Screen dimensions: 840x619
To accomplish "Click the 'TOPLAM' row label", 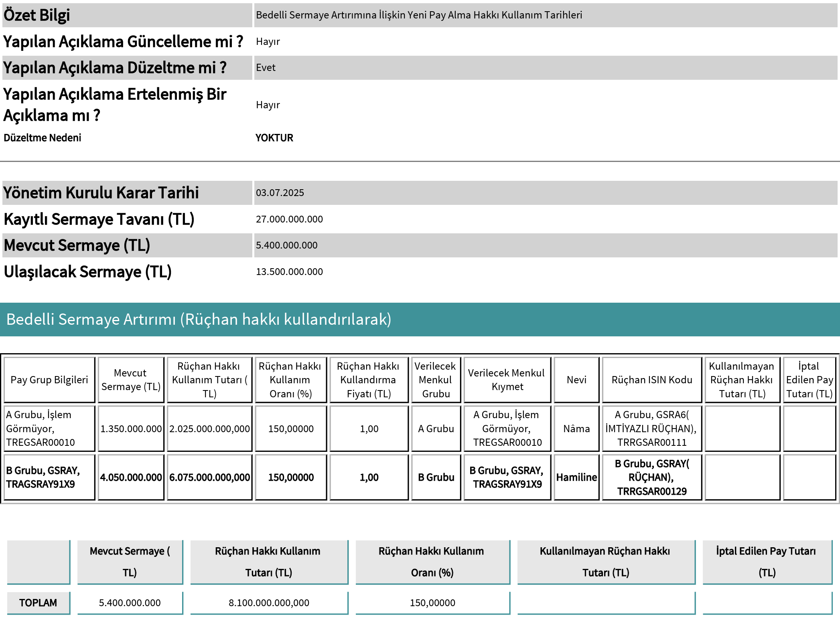I will click(x=39, y=603).
